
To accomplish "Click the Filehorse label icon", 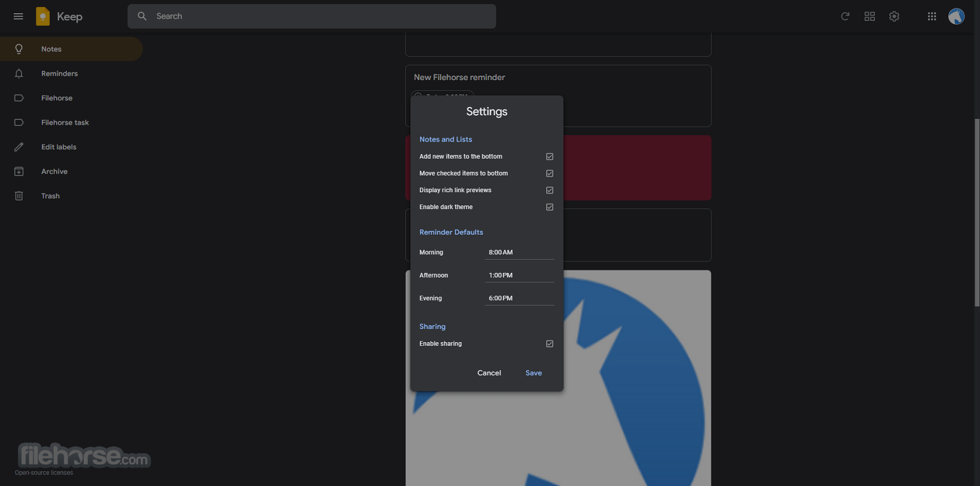I will tap(19, 98).
